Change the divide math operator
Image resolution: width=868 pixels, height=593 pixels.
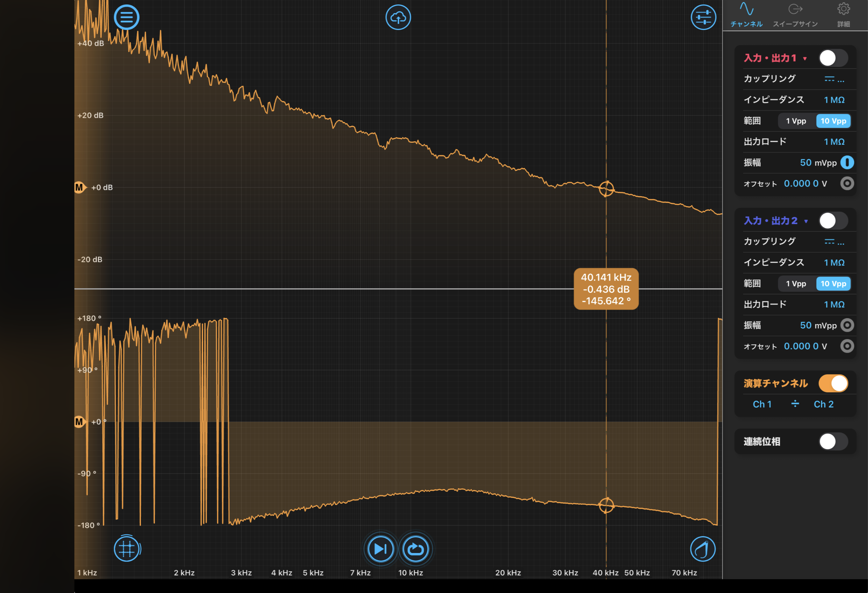coord(795,404)
